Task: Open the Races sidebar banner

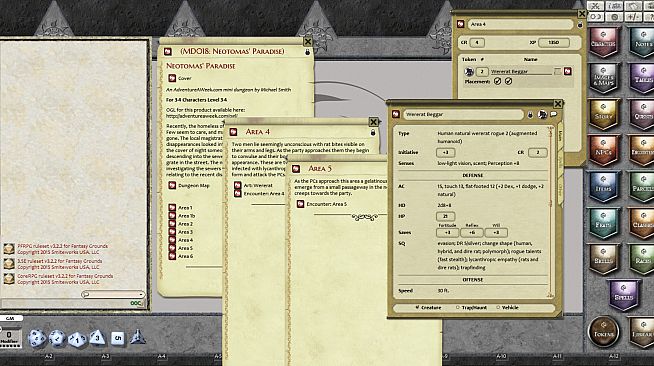Action: click(x=643, y=259)
